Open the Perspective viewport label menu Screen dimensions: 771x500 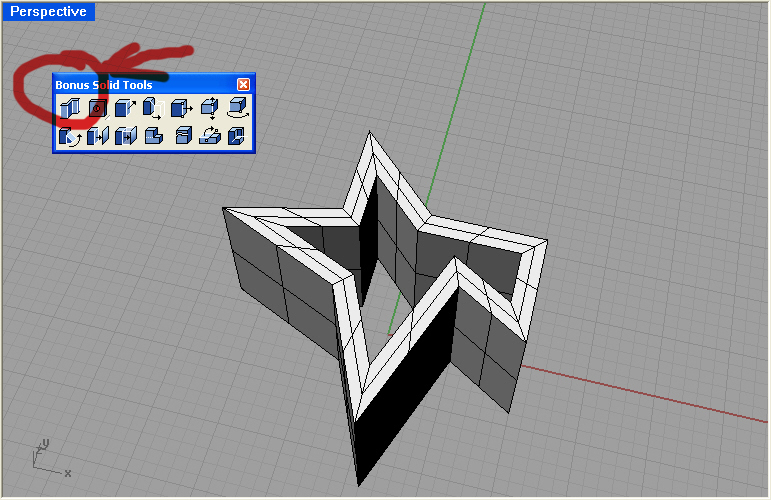click(48, 11)
